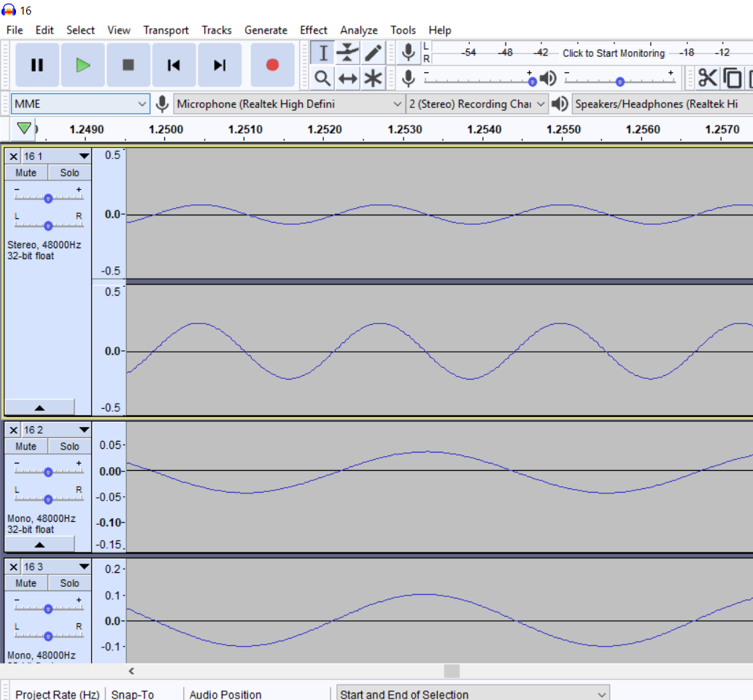Select the Envelope tool
Screen dimensions: 753x700
348,53
